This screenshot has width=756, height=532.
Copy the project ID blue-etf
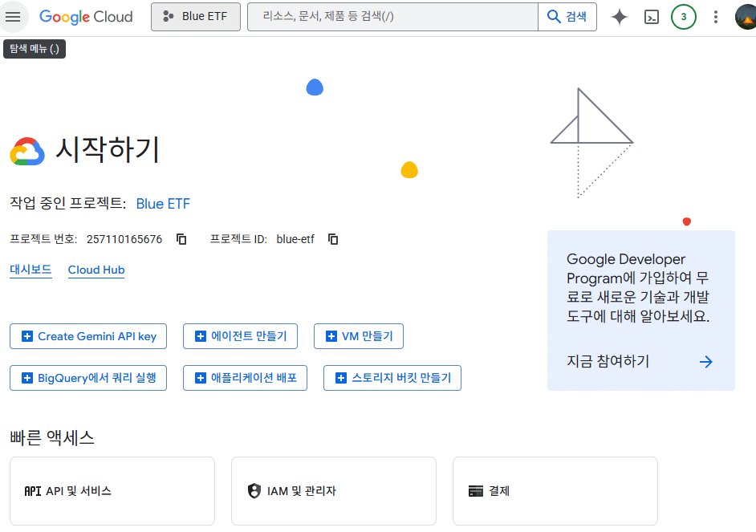[333, 238]
